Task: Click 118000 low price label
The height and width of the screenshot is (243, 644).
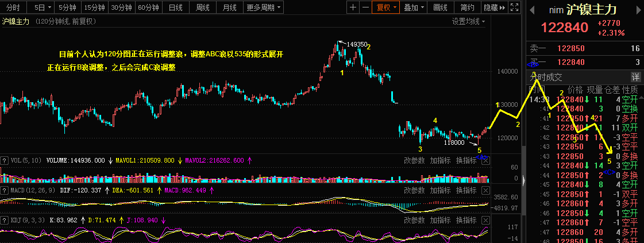Action: [454, 142]
